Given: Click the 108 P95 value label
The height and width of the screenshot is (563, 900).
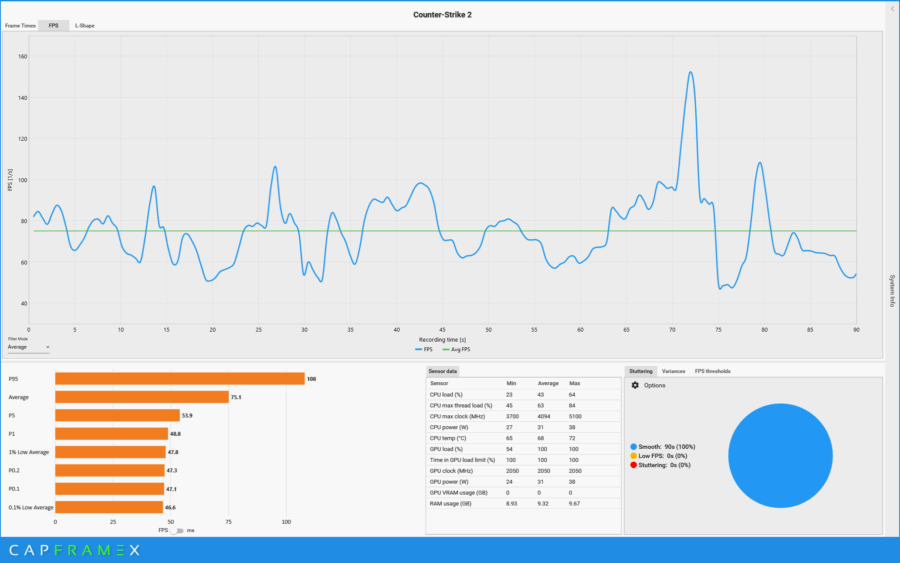Looking at the screenshot, I should (312, 379).
